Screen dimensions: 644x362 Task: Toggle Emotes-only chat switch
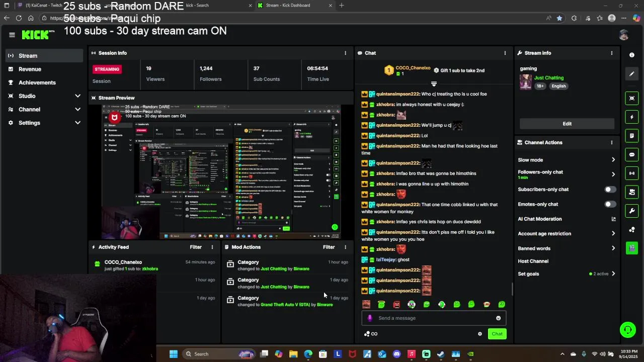[x=610, y=204]
